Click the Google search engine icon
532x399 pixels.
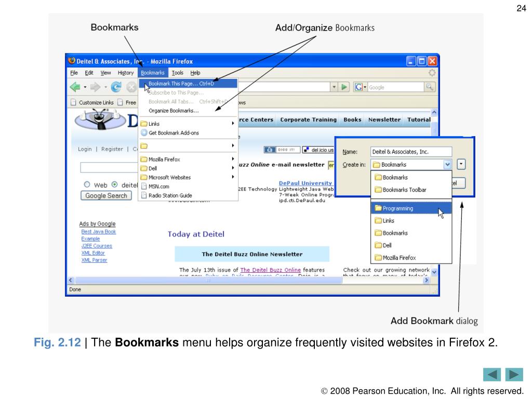click(358, 87)
